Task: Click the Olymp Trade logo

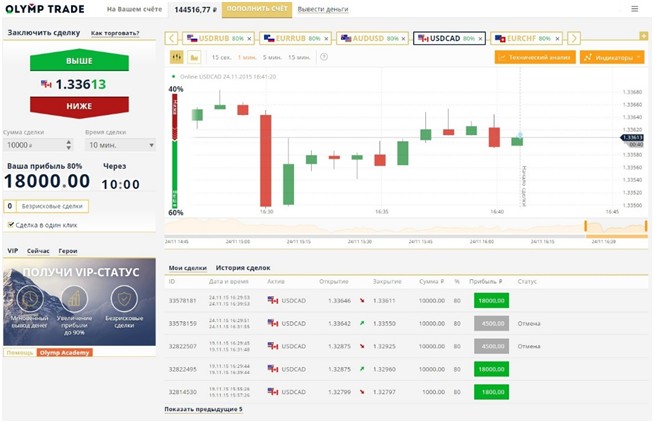Action: coord(45,9)
